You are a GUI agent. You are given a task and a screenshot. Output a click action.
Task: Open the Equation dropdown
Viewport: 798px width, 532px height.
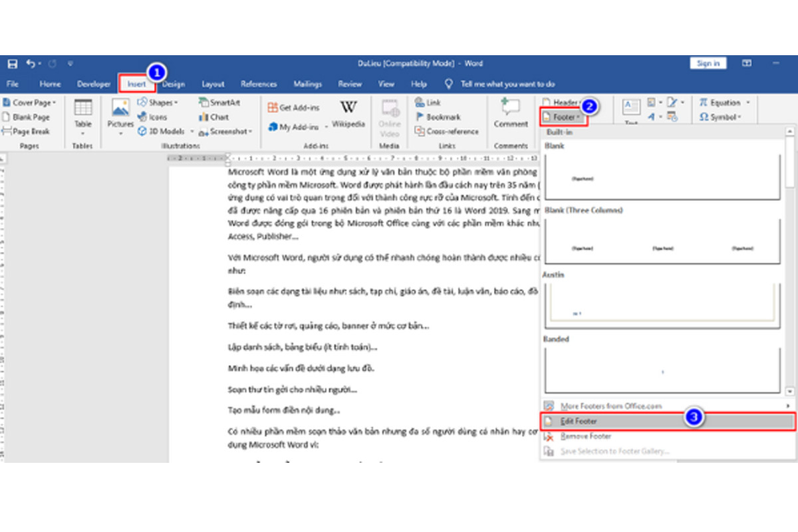coord(725,102)
